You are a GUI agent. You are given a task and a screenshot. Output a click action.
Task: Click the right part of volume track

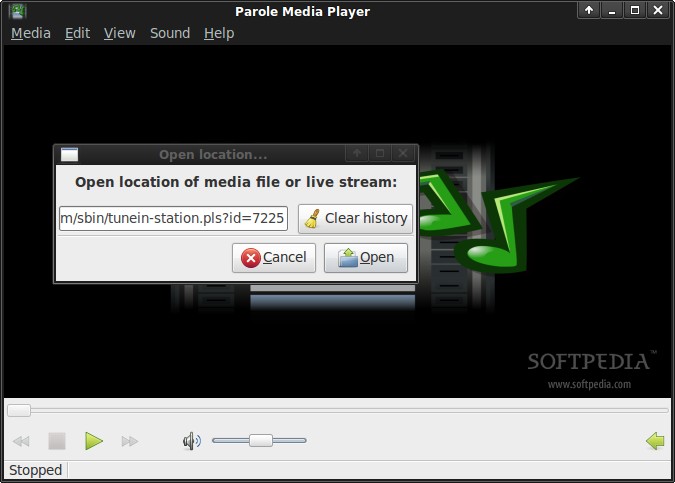pyautogui.click(x=290, y=440)
